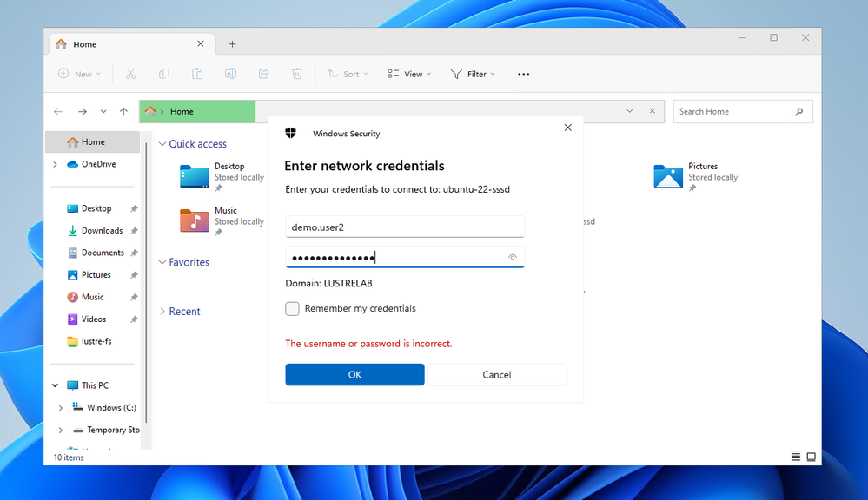The image size is (868, 500).
Task: Click Home breadcrumb in address bar
Action: [182, 111]
